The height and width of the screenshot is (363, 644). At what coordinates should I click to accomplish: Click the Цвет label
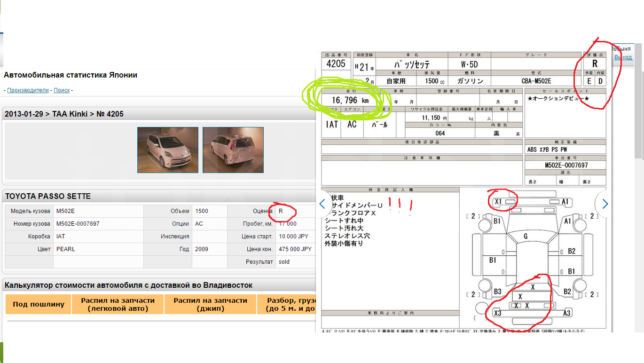point(44,249)
